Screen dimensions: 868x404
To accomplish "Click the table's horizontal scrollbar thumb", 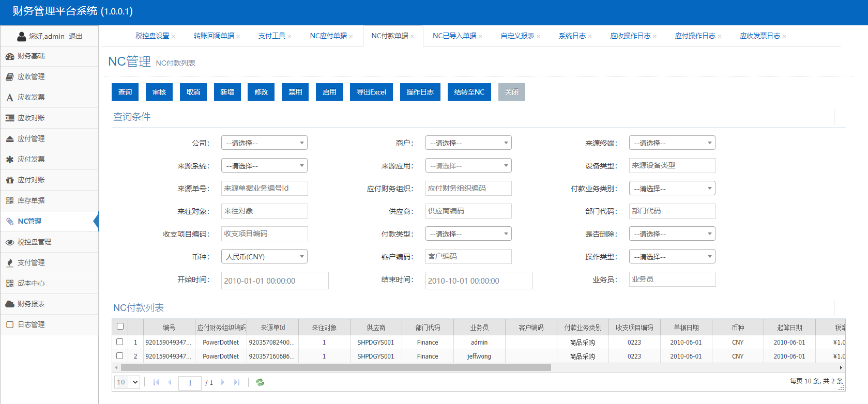I will pyautogui.click(x=336, y=368).
